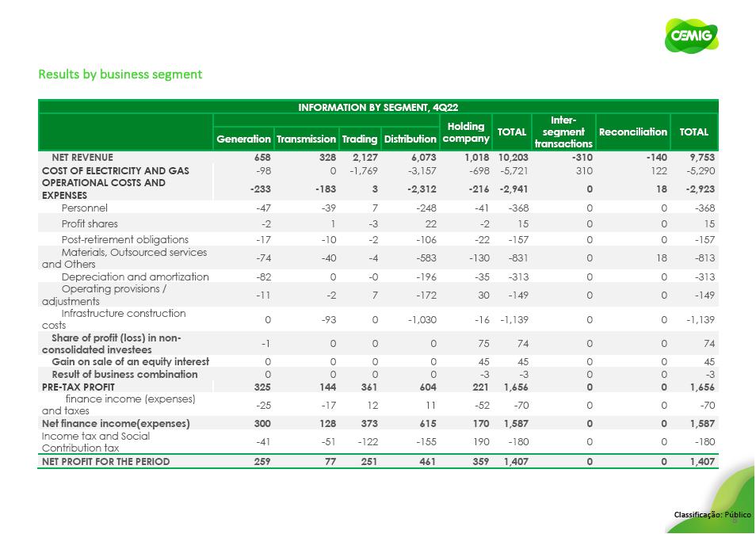Click Distribution electricity cost value -3,157

[422, 170]
